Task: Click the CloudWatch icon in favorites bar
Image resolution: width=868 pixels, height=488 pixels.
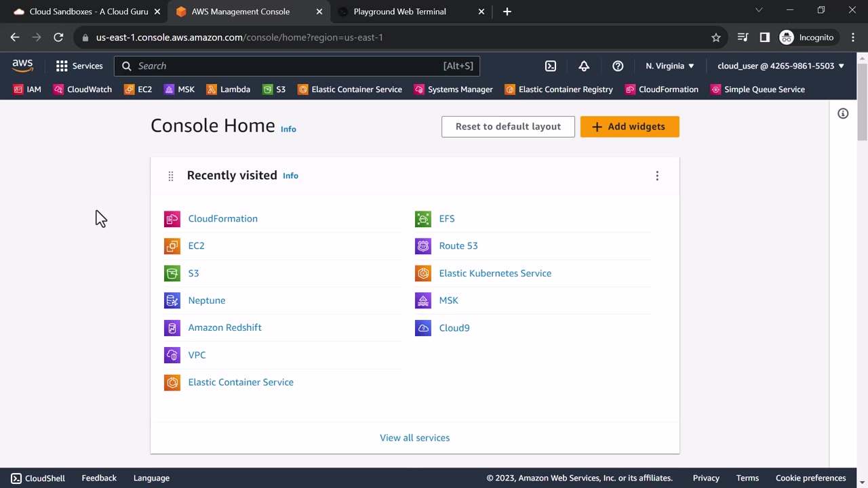Action: coord(58,89)
